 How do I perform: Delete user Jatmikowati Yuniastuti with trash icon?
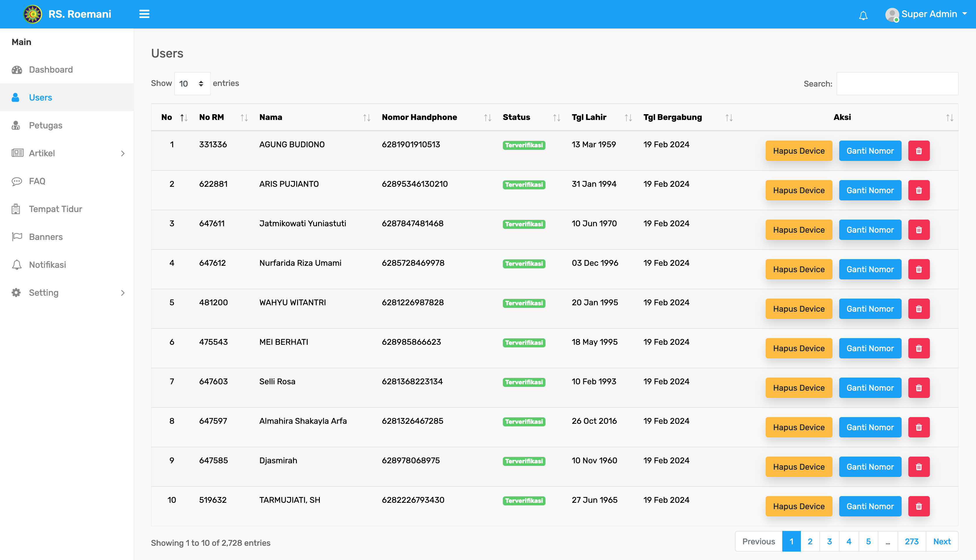pyautogui.click(x=919, y=230)
